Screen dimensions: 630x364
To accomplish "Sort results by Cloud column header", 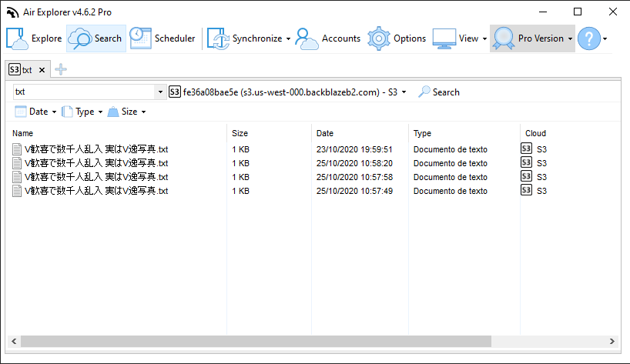I will (535, 133).
